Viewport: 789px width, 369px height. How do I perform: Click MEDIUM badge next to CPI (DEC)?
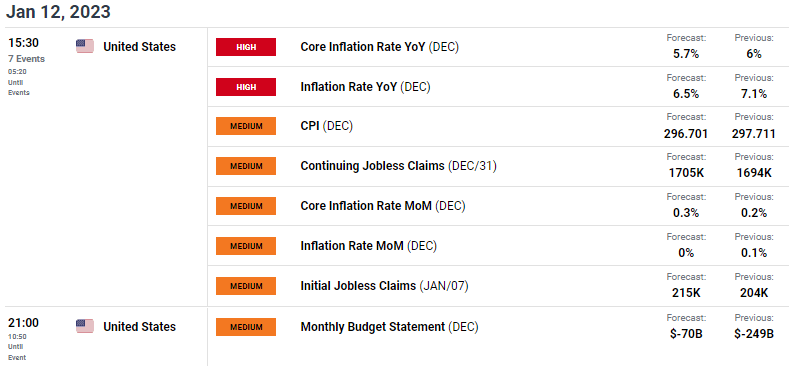[246, 126]
